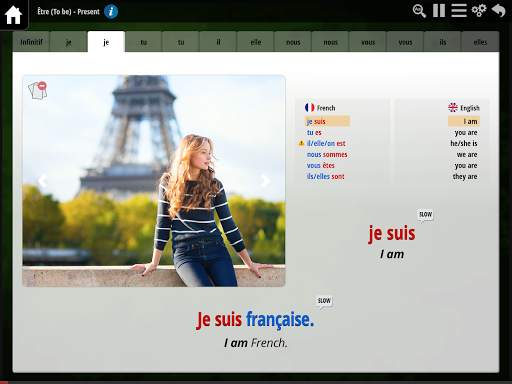This screenshot has height=384, width=512.
Task: Click they are in English column
Action: pos(465,176)
